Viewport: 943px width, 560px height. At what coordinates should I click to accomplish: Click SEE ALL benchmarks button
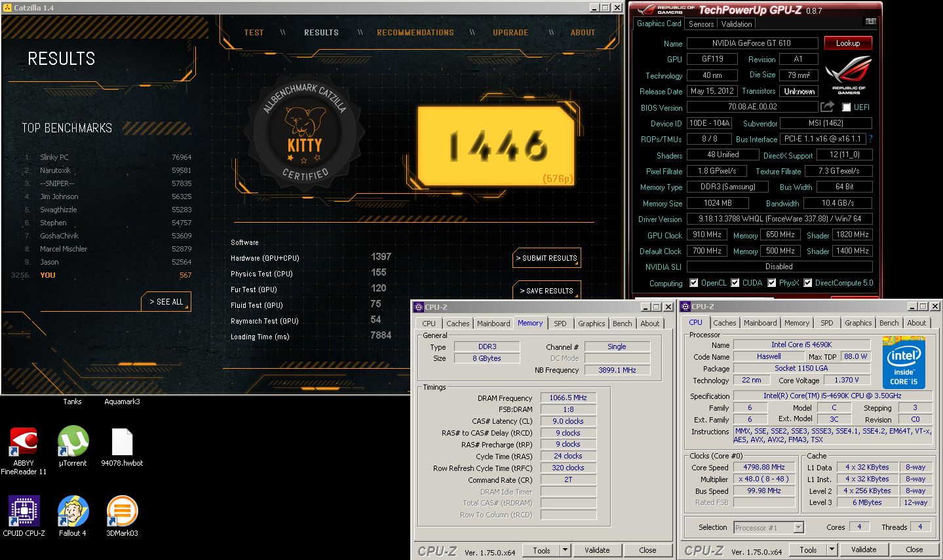[166, 301]
